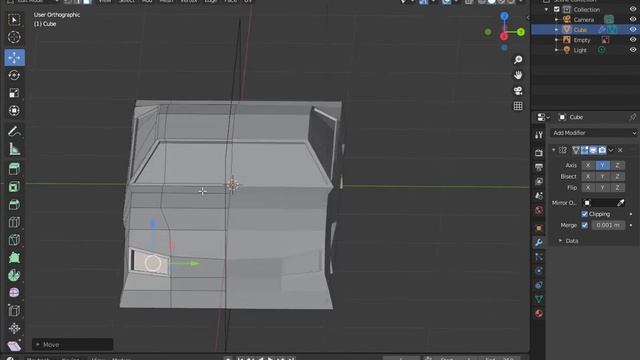Open the Render properties tab
Screen dimensions: 640x360
539,153
